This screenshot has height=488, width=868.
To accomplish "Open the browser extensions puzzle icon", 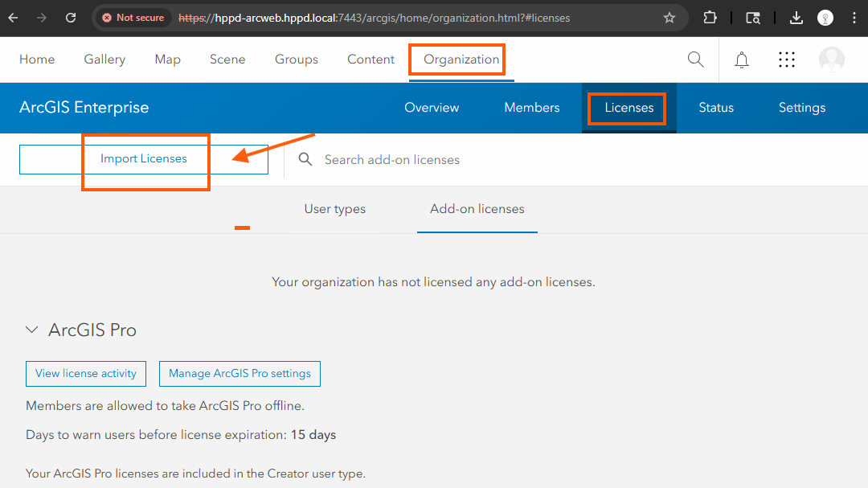I will click(710, 18).
